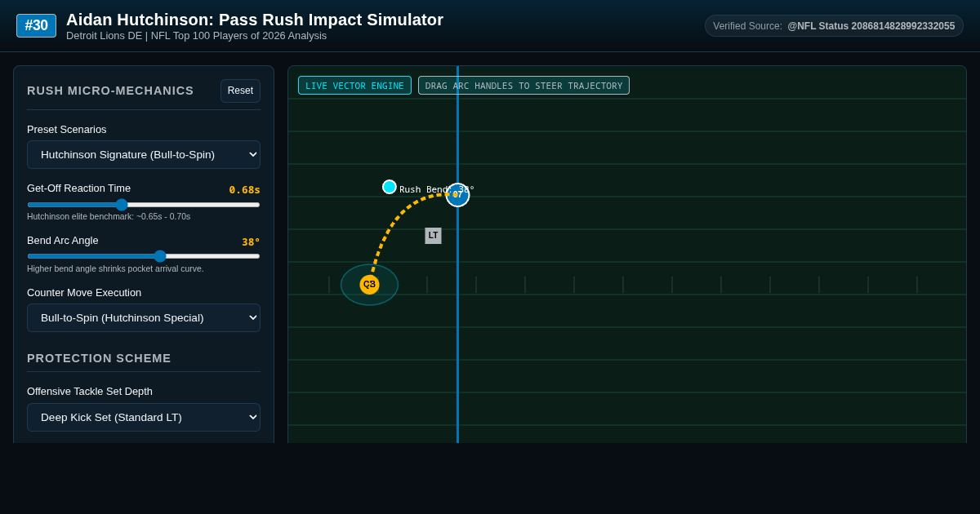Adjust the Bend Arc Angle slider

click(144, 256)
